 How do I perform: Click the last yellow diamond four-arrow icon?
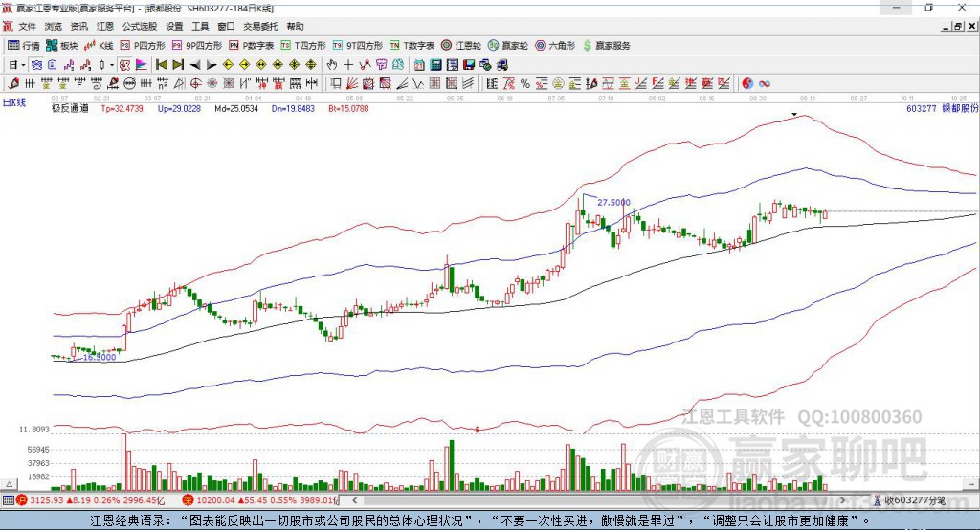[x=311, y=65]
